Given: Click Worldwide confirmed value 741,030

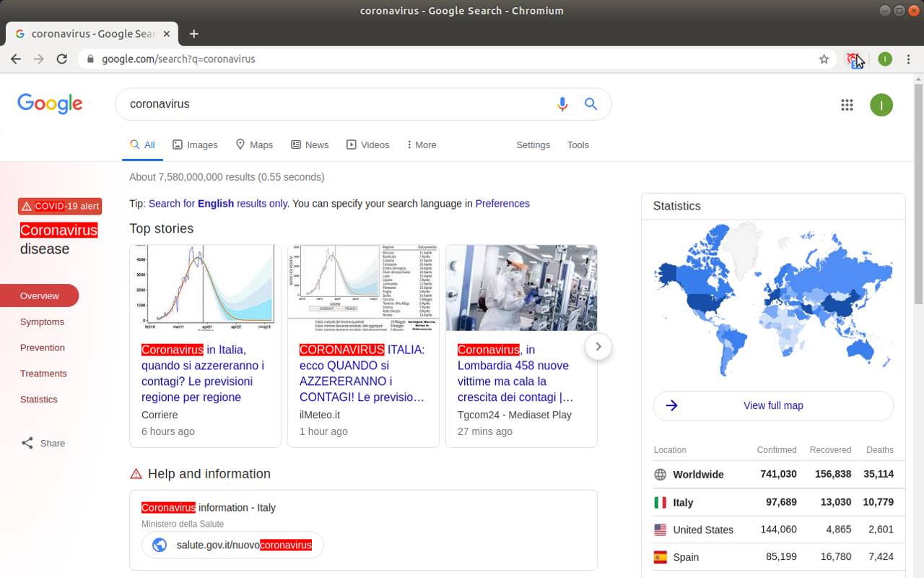Looking at the screenshot, I should click(778, 475).
